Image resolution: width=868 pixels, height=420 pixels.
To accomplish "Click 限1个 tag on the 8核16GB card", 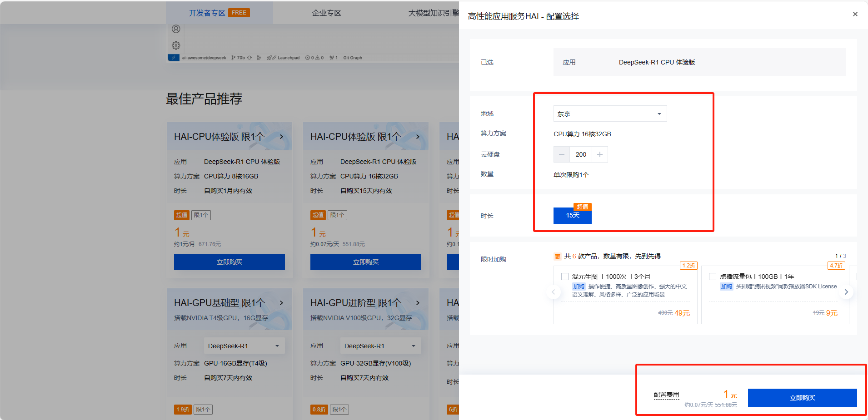I will point(201,215).
